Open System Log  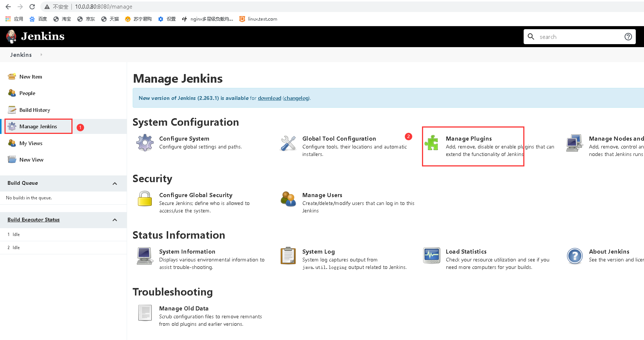318,251
